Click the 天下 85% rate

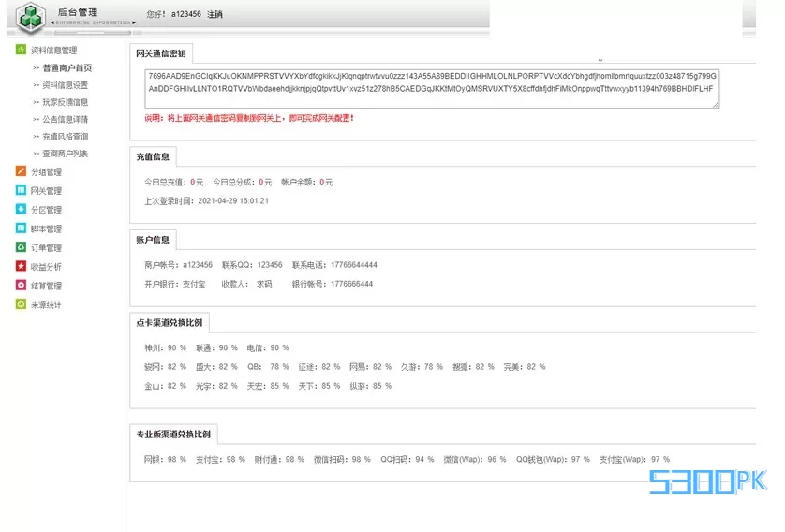[x=319, y=386]
